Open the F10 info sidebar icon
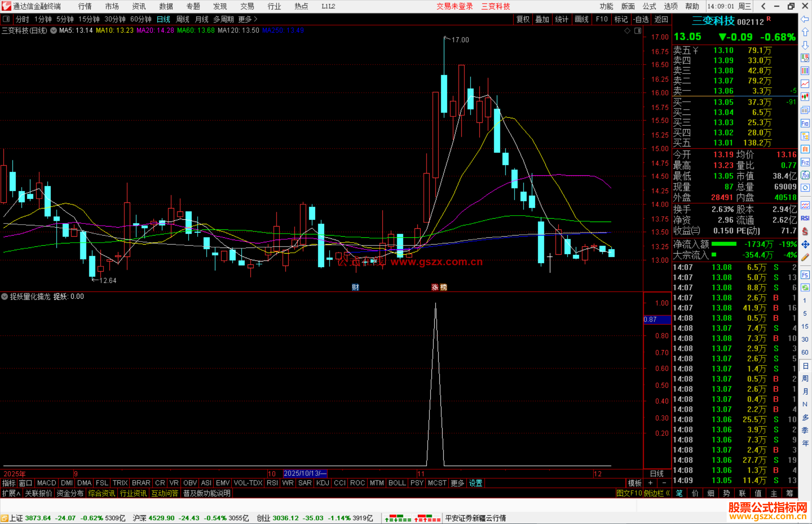The height and width of the screenshot is (524, 812). [805, 123]
